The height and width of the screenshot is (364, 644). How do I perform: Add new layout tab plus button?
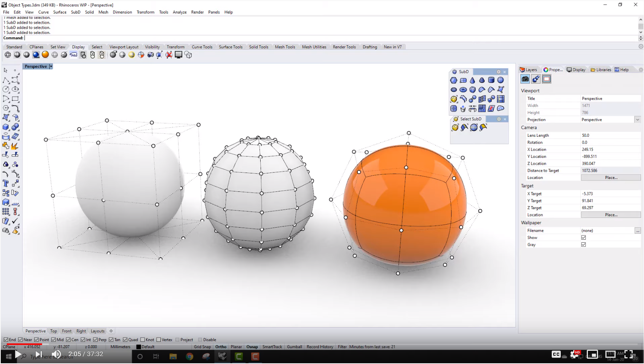tap(111, 331)
